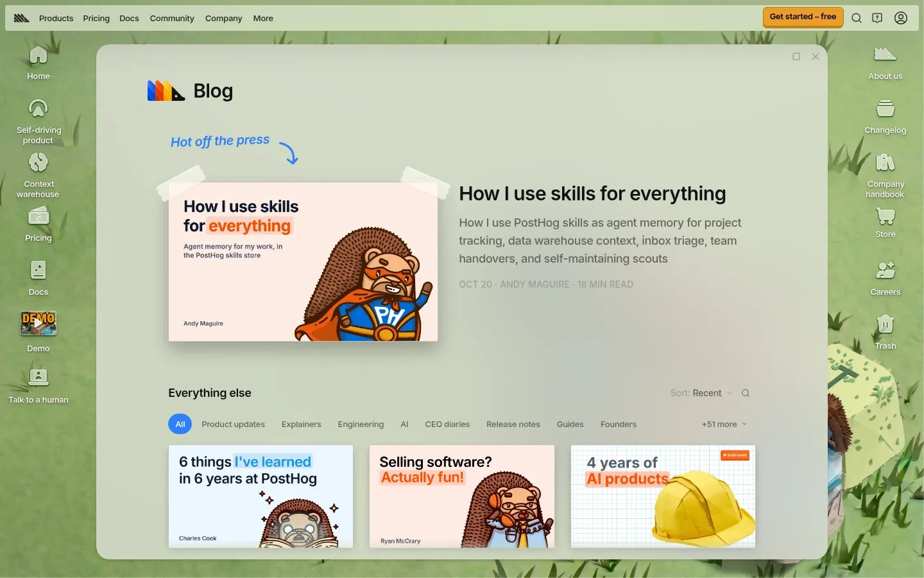Viewport: 924px width, 578px height.
Task: Open 6 things I've learned post card
Action: [x=261, y=496]
